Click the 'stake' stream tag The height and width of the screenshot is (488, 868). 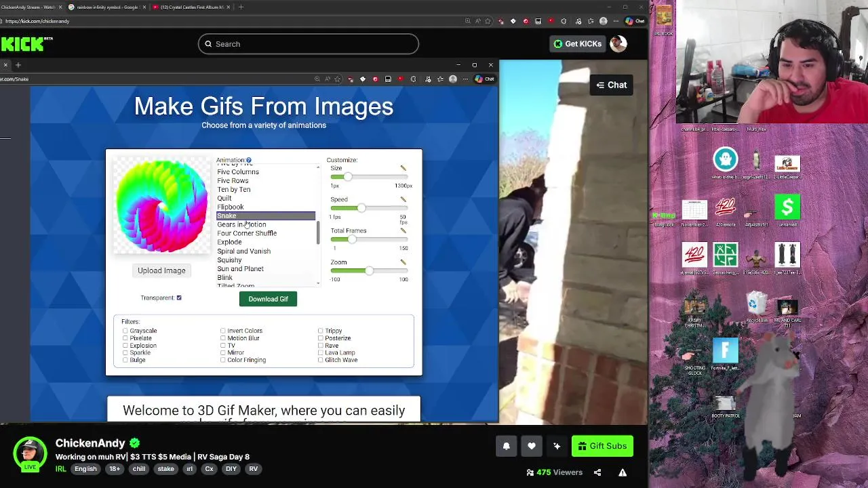[x=165, y=469]
